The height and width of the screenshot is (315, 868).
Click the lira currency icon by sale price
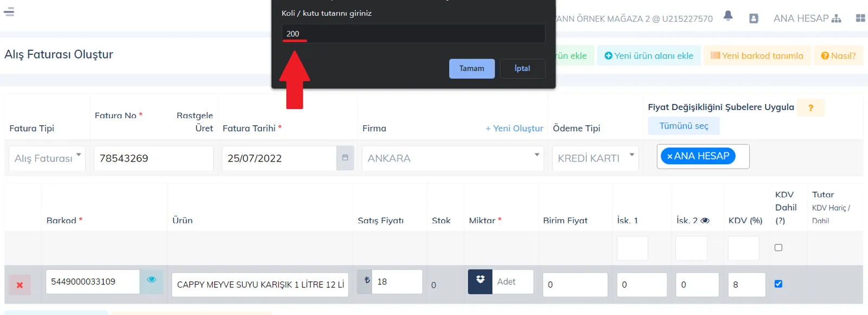[365, 281]
